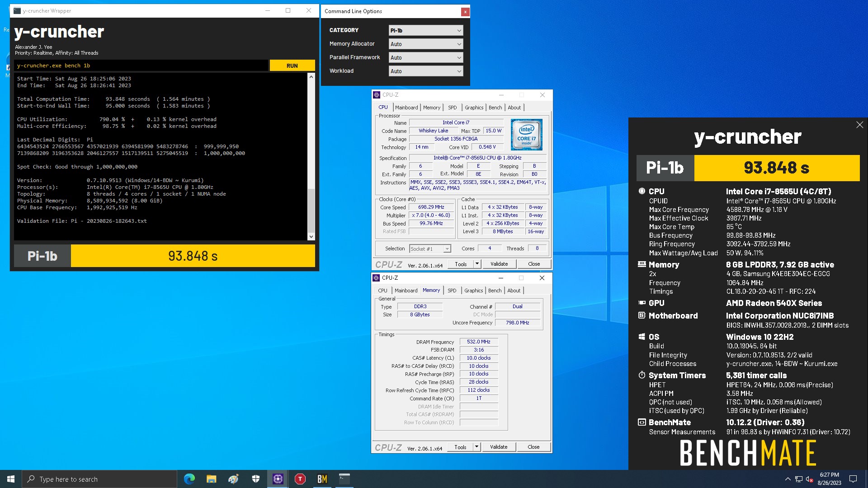Open muted volume tray icon
This screenshot has height=488, width=868.
pos(810,479)
